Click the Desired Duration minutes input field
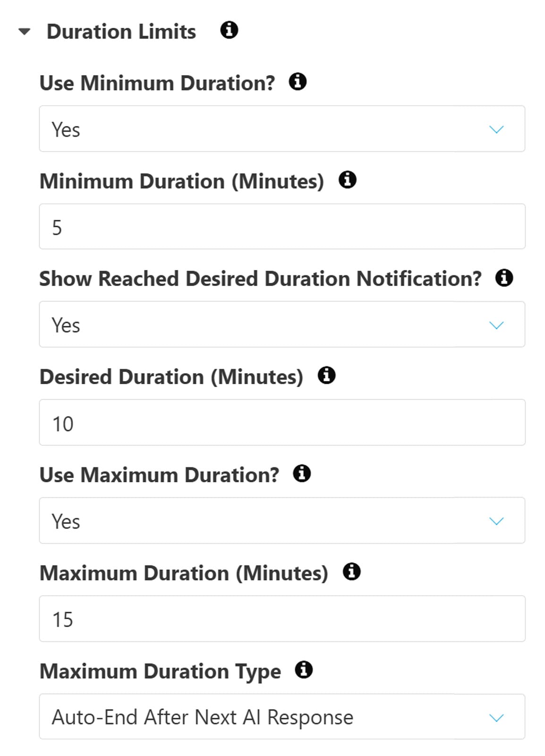 point(281,422)
